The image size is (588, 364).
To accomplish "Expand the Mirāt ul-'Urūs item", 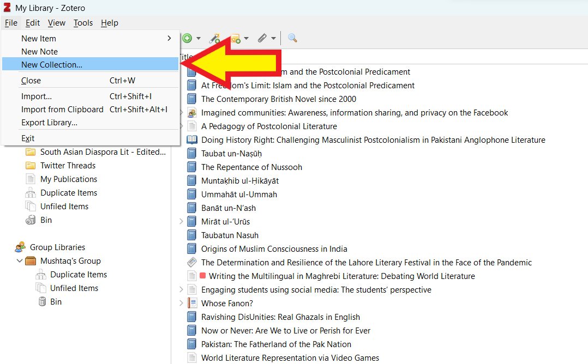I will (181, 222).
